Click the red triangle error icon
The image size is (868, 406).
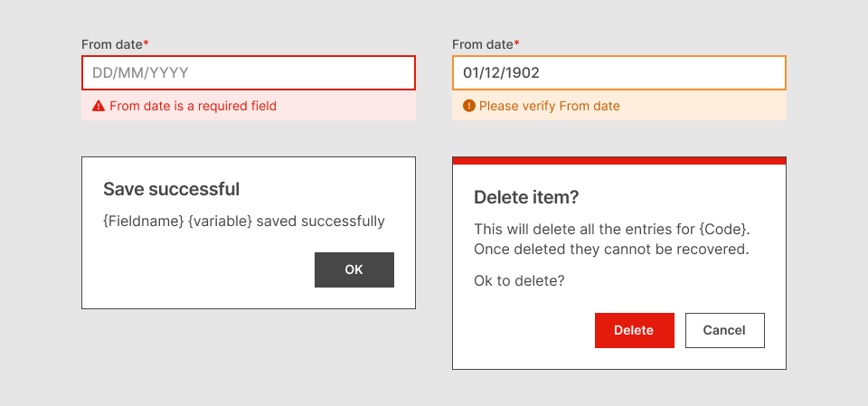coord(99,107)
